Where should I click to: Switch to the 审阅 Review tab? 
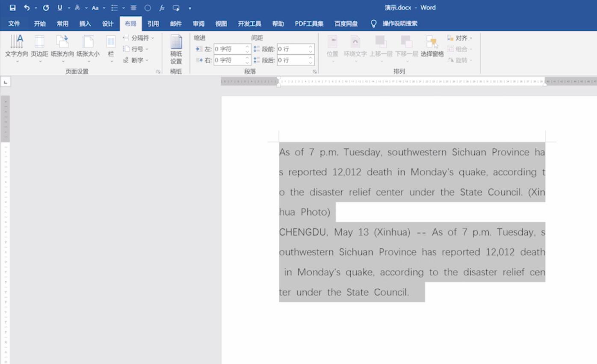click(198, 24)
